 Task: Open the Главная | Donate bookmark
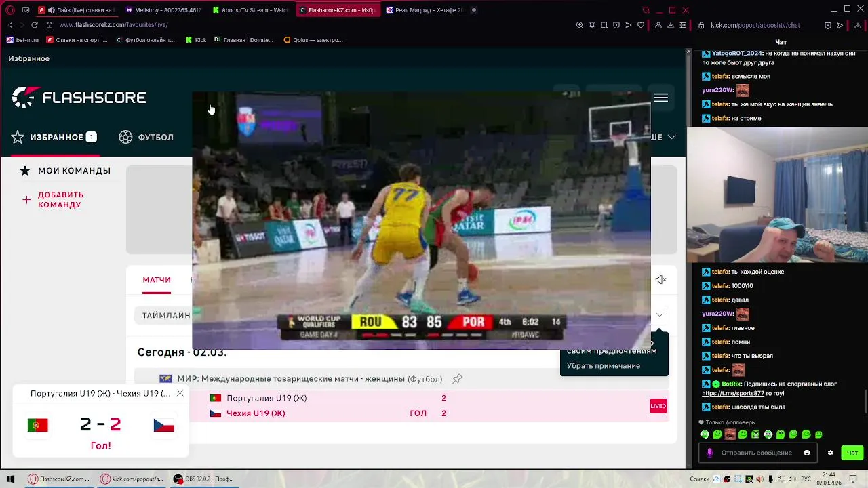[243, 40]
